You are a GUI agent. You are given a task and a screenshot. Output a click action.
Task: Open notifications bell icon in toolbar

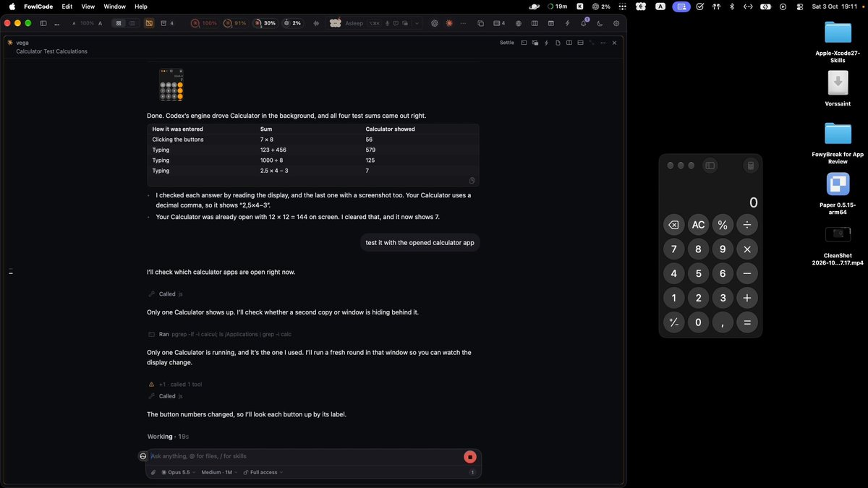pyautogui.click(x=584, y=23)
